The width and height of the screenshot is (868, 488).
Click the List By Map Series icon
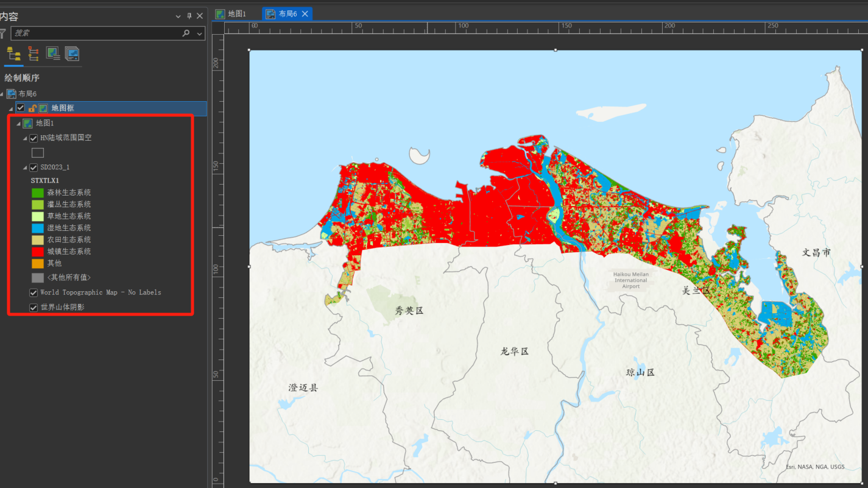click(x=72, y=54)
